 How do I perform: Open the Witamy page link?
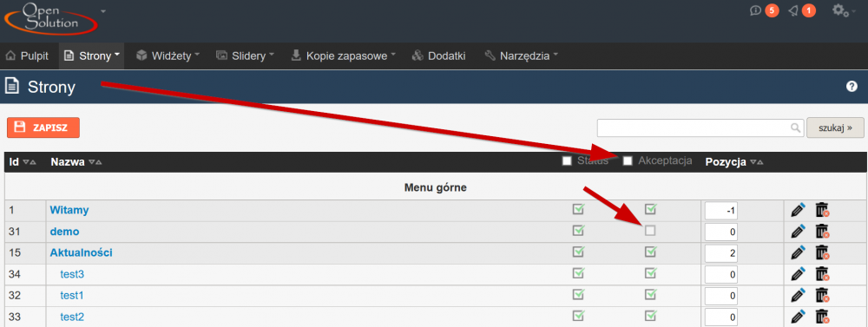69,210
